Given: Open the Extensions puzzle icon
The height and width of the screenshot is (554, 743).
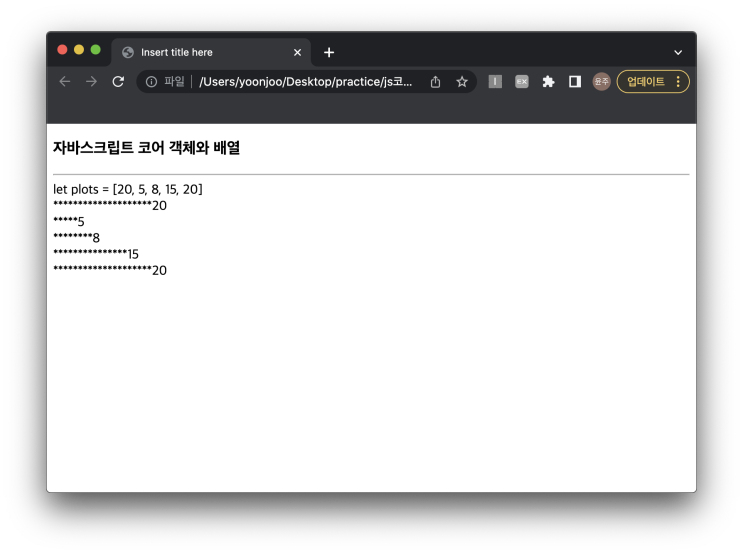Looking at the screenshot, I should (548, 82).
